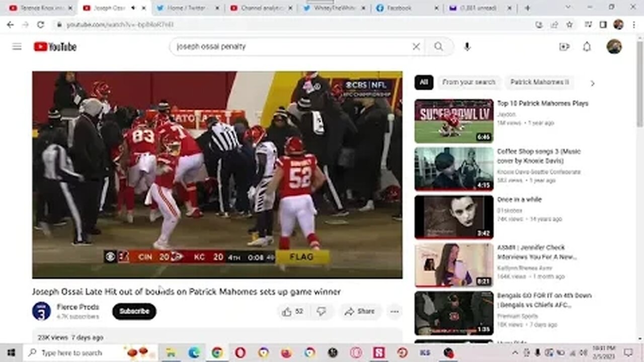Screen dimensions: 644x362
Task: Click the magnifier search button
Action: [439, 47]
